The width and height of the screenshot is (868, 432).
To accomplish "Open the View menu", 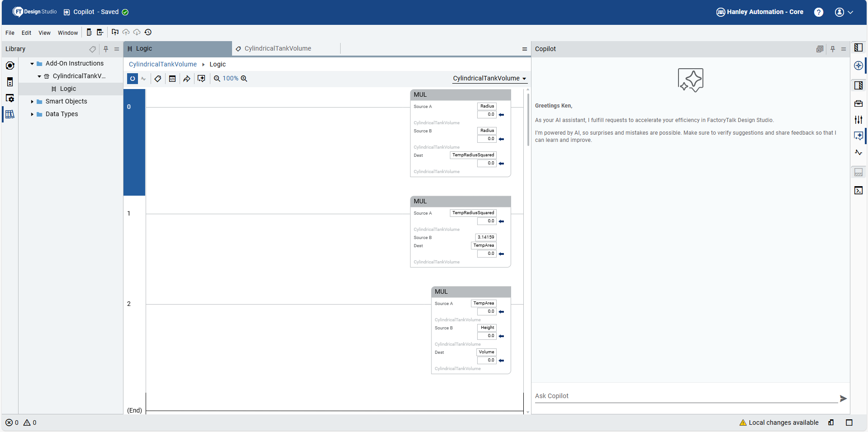I will pyautogui.click(x=44, y=33).
